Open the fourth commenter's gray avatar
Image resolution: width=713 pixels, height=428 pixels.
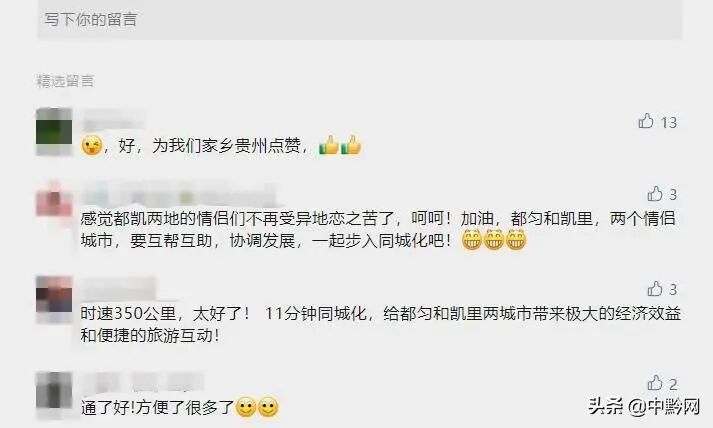(x=54, y=395)
